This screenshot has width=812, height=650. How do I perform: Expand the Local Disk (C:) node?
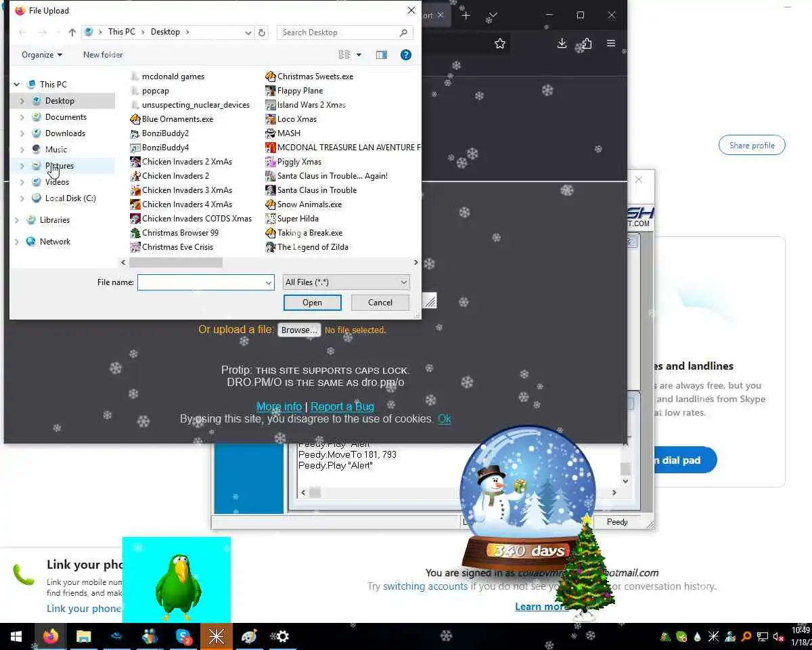(22, 198)
